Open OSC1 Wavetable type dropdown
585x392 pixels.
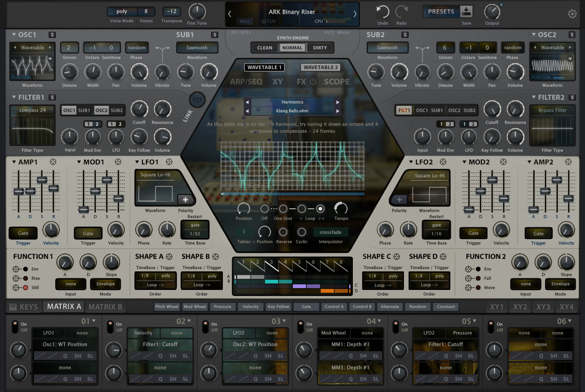32,47
